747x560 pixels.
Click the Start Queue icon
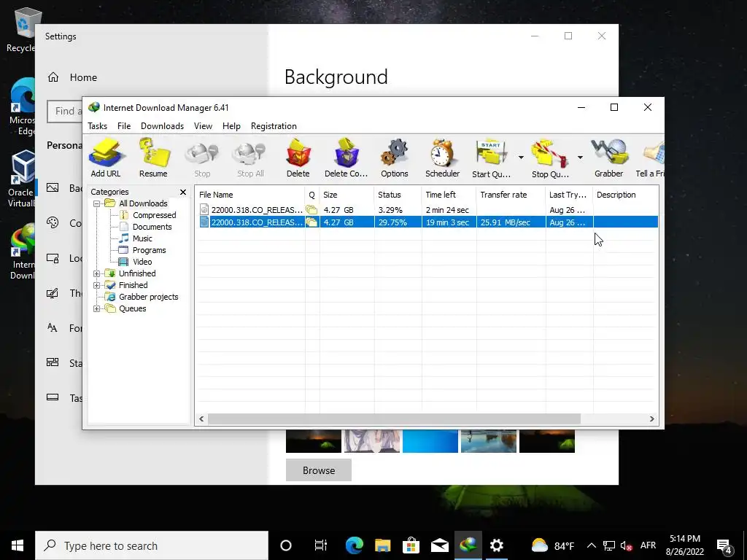[491, 158]
